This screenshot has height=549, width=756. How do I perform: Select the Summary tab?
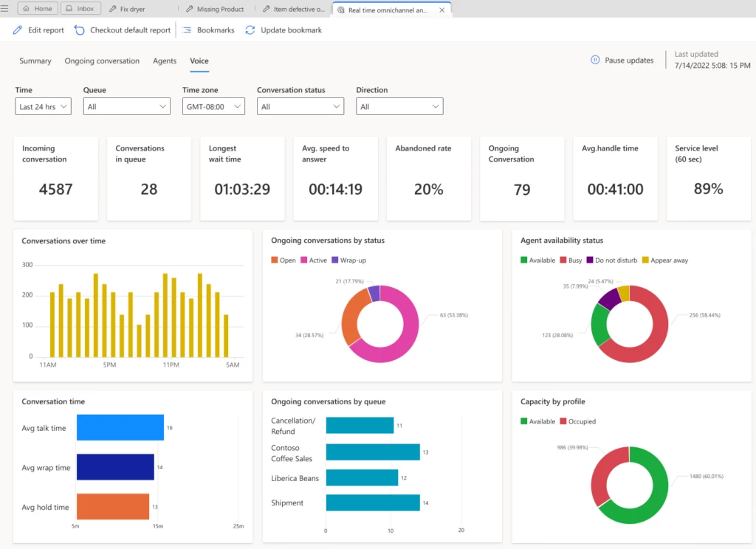click(35, 61)
